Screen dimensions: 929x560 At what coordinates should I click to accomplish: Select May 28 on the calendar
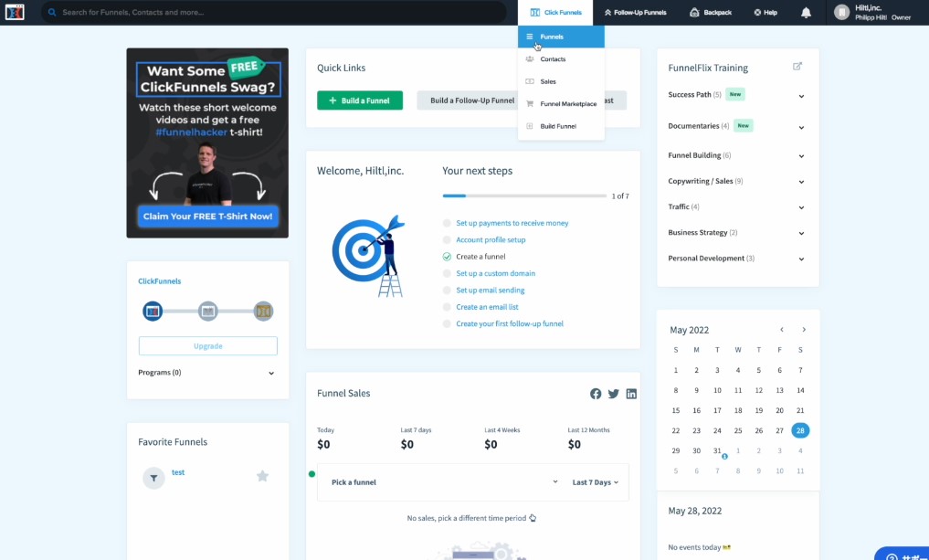[x=800, y=431]
